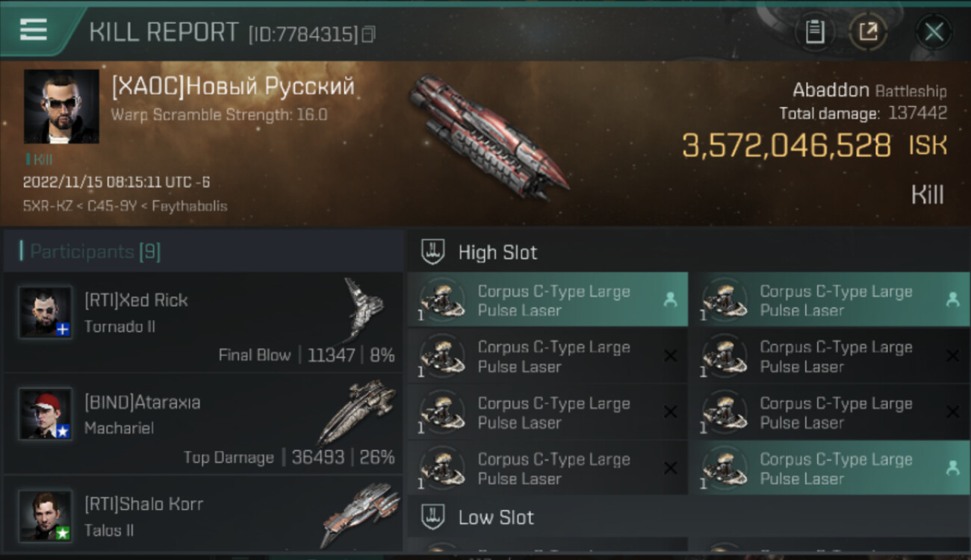
Task: Click the Low Slot shield icon
Action: pos(433,517)
